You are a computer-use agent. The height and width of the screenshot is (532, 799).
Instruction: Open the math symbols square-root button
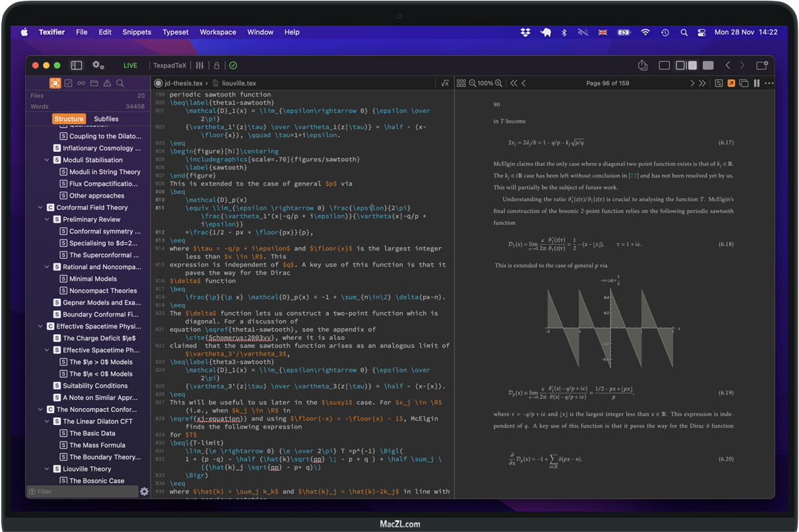point(444,83)
